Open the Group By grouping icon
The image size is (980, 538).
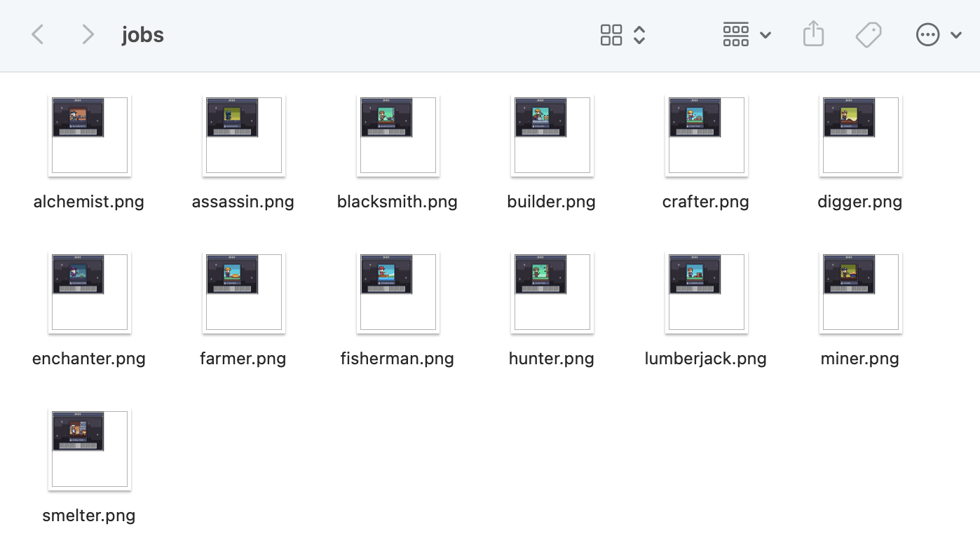(735, 34)
